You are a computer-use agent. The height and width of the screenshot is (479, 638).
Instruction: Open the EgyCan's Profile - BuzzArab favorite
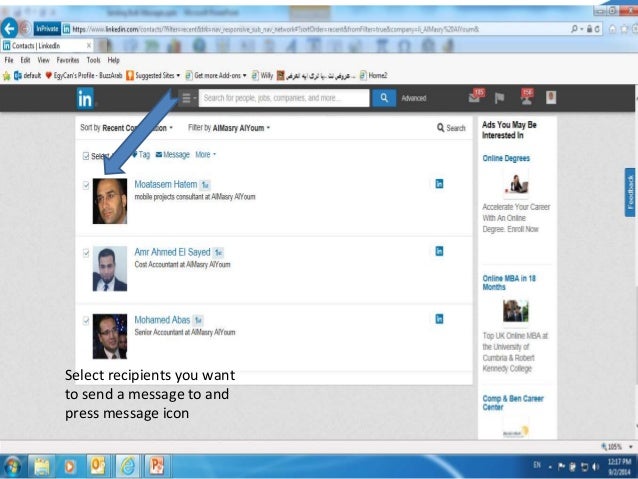pos(84,76)
